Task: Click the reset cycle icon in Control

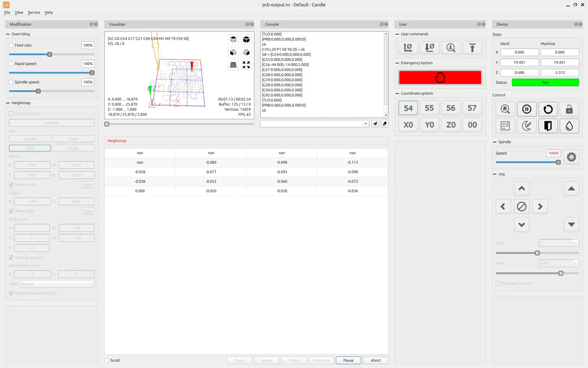Action: click(548, 109)
